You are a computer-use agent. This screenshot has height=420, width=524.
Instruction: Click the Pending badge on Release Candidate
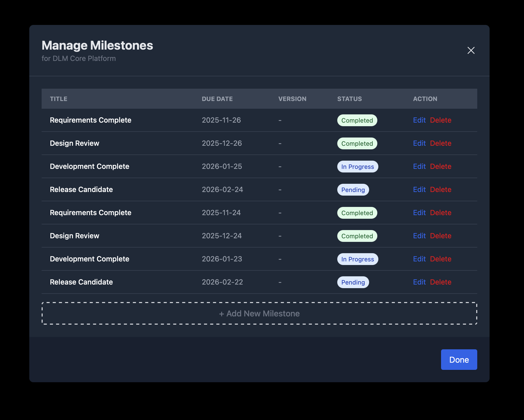click(x=353, y=189)
